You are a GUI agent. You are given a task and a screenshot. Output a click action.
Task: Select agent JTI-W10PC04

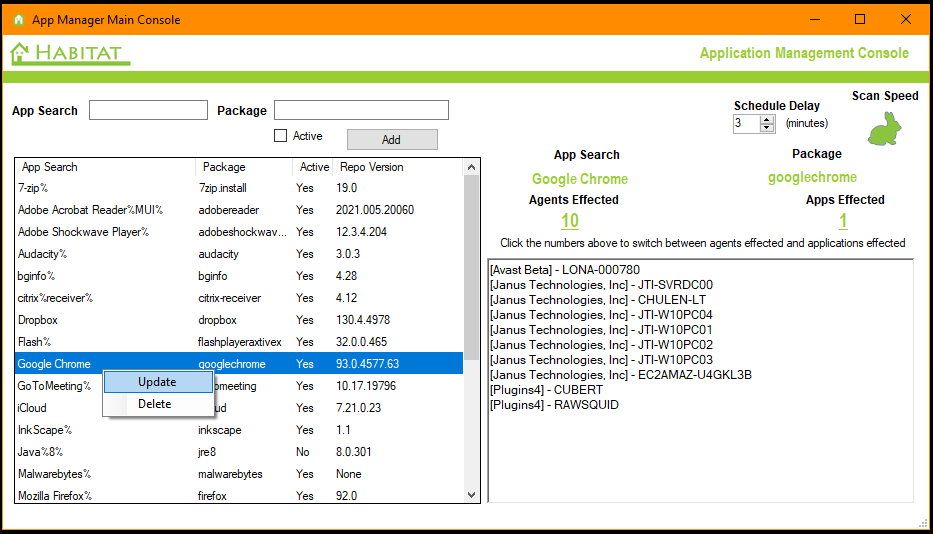(x=601, y=314)
